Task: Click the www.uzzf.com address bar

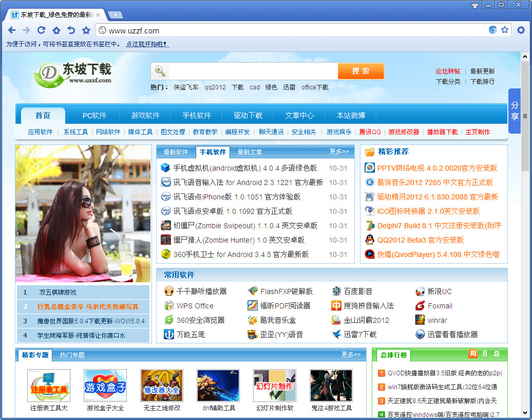Action: (292, 30)
